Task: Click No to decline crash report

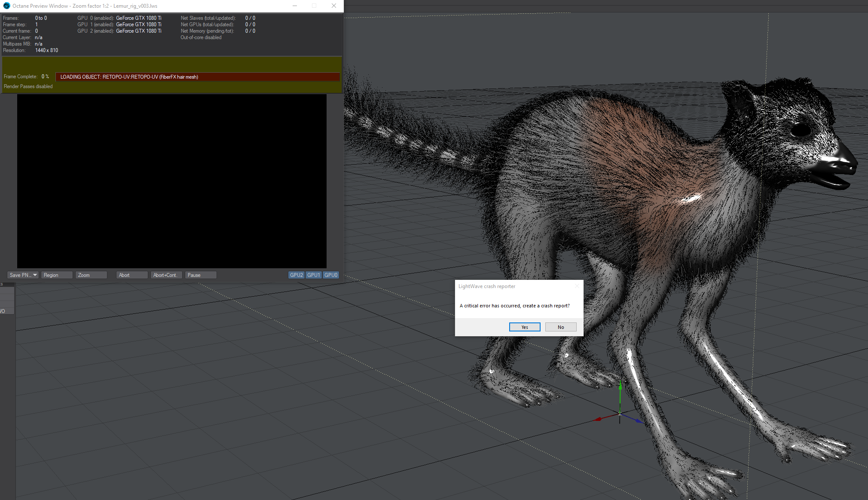Action: [x=561, y=327]
